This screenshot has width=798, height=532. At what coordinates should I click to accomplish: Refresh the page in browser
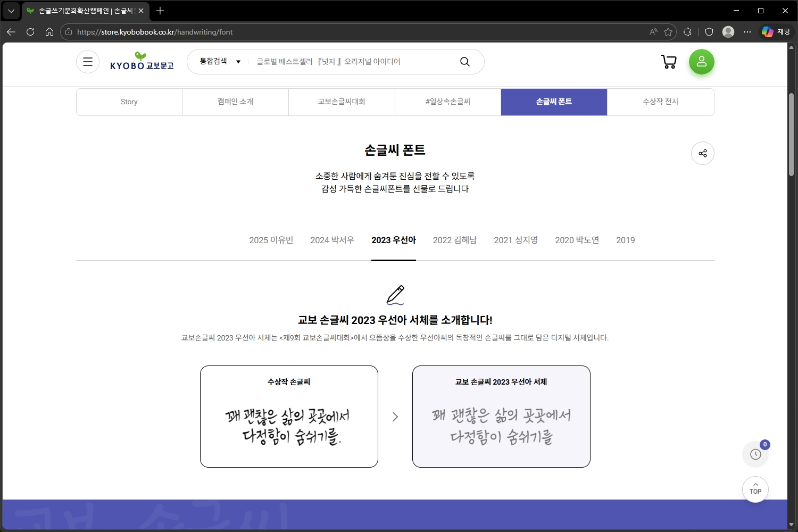tap(30, 32)
